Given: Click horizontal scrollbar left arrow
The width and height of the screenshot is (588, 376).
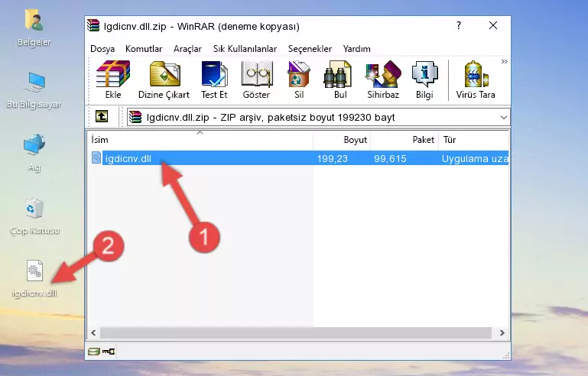Looking at the screenshot, I should [x=93, y=332].
